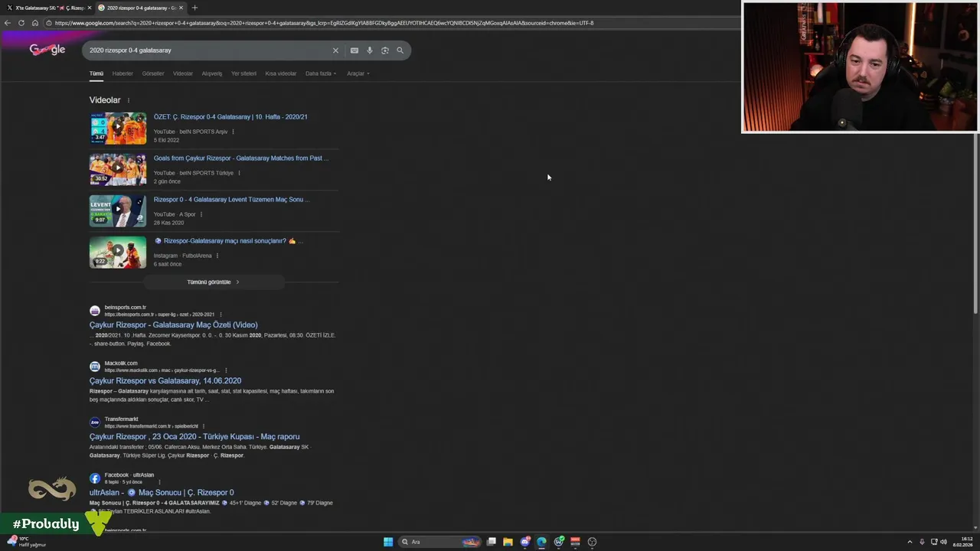Click the magnifier search button icon

(400, 51)
